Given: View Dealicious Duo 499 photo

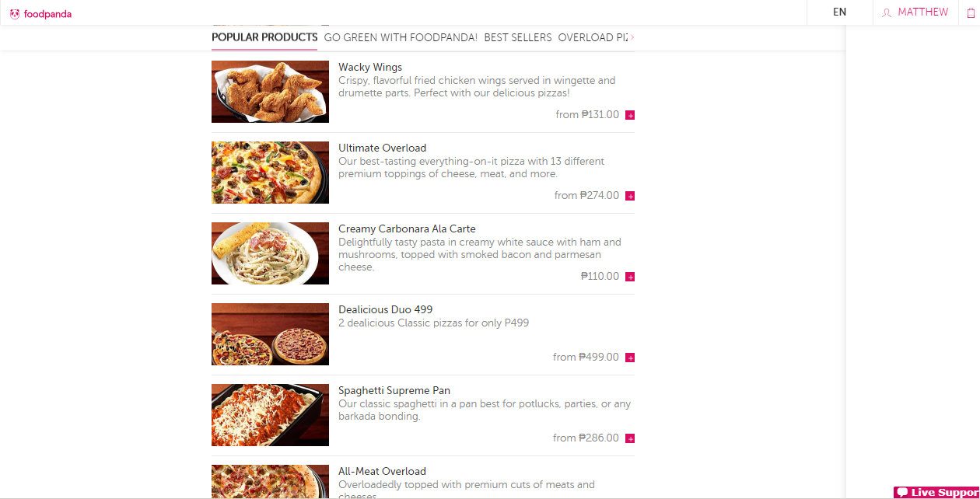Looking at the screenshot, I should tap(270, 334).
